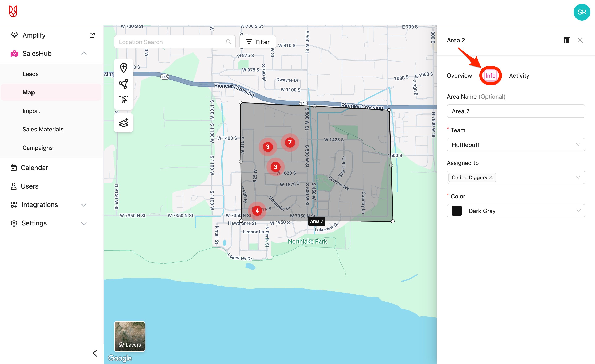Switch to the Activity tab
Viewport: 595px width, 364px height.
click(x=519, y=76)
